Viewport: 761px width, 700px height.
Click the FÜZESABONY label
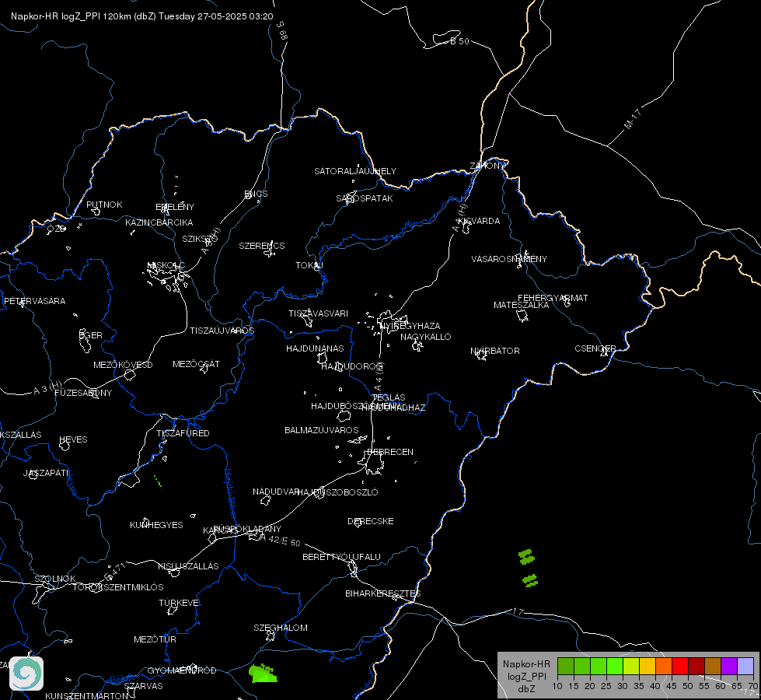pos(83,393)
